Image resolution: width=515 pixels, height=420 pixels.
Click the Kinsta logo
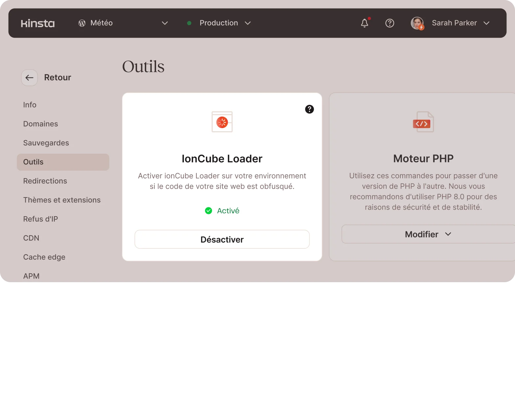[38, 23]
